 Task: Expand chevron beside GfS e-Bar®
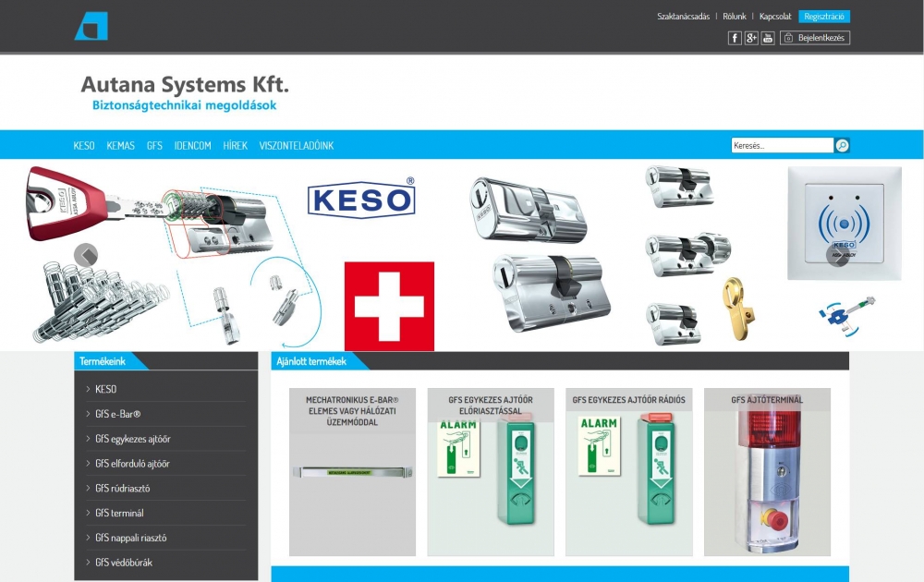point(88,414)
